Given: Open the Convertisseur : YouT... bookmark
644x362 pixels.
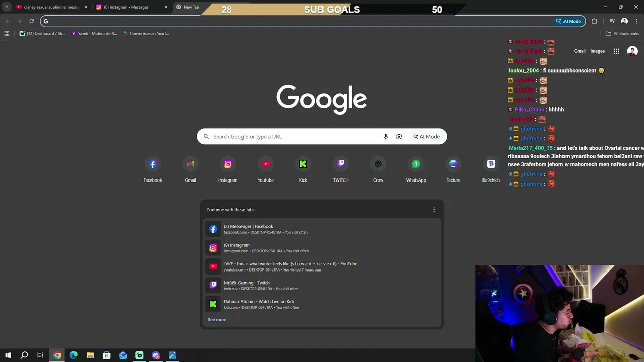Looking at the screenshot, I should click(x=146, y=34).
